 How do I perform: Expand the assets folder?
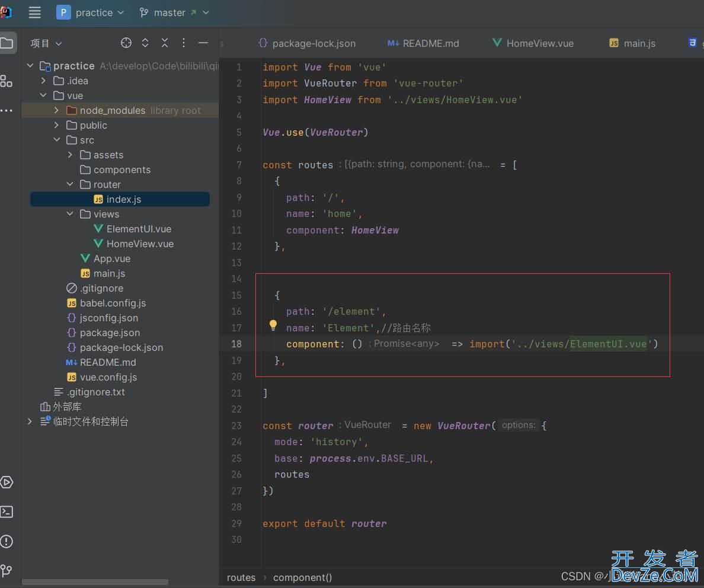point(69,155)
